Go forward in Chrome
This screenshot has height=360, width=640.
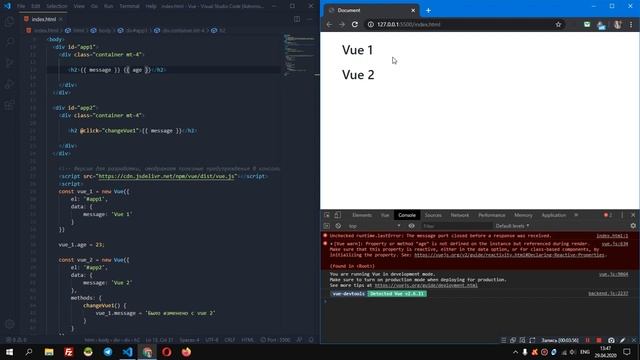[x=342, y=24]
